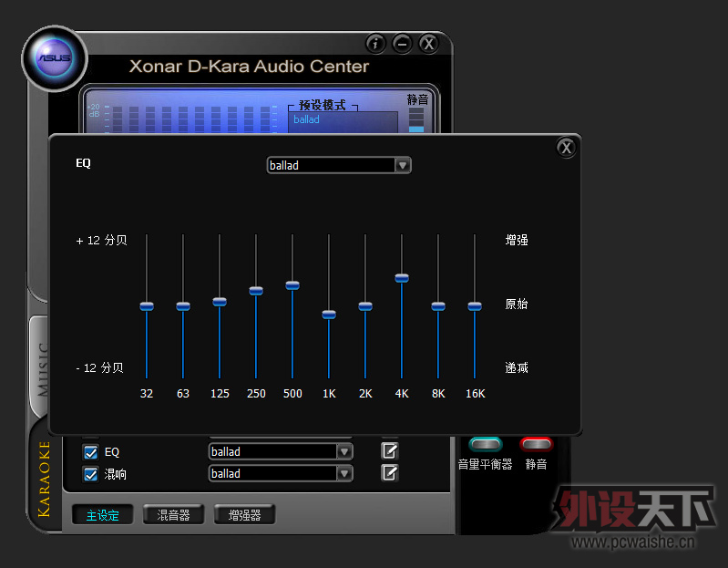Click the ASUS logo orb
728x568 pixels.
pos(55,58)
